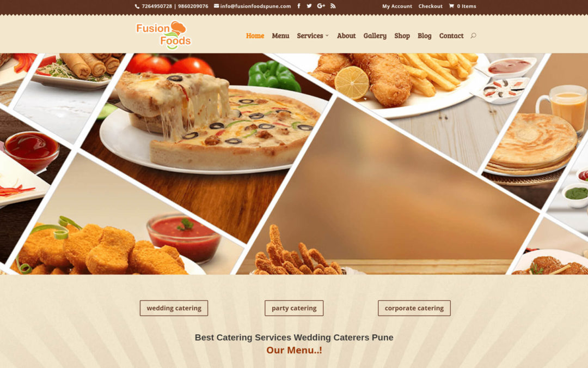Viewport: 588px width, 368px height.
Task: Select the corporate catering button
Action: [414, 308]
